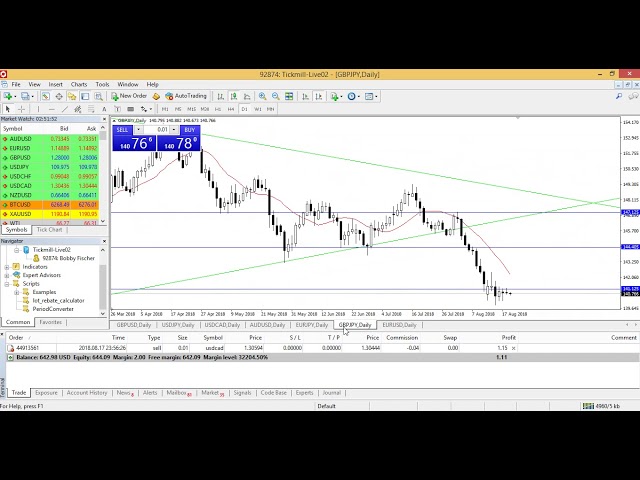Open the Charts menu
Screen dimensions: 640x480
(78, 84)
